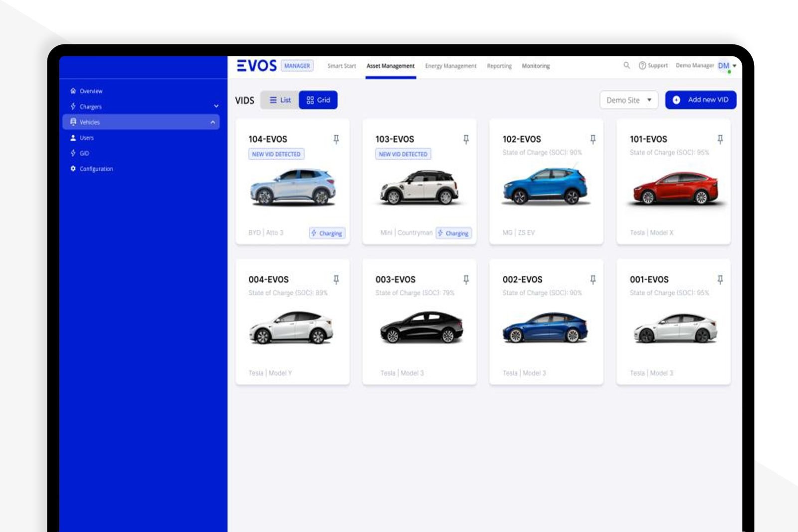
Task: Select the Overview home icon in sidebar
Action: point(73,91)
